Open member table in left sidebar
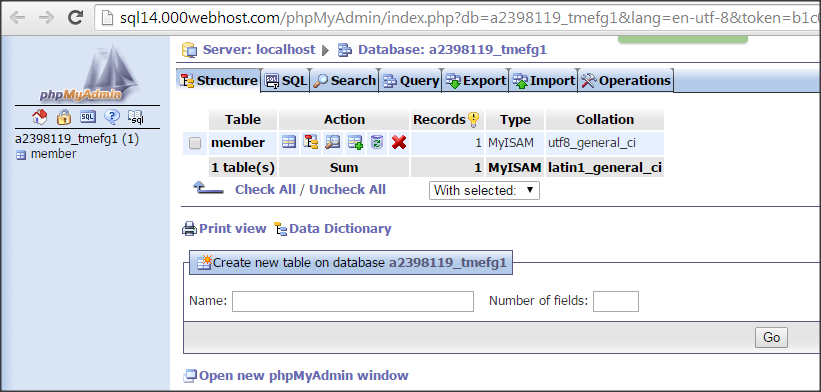Image resolution: width=821 pixels, height=392 pixels. click(53, 154)
